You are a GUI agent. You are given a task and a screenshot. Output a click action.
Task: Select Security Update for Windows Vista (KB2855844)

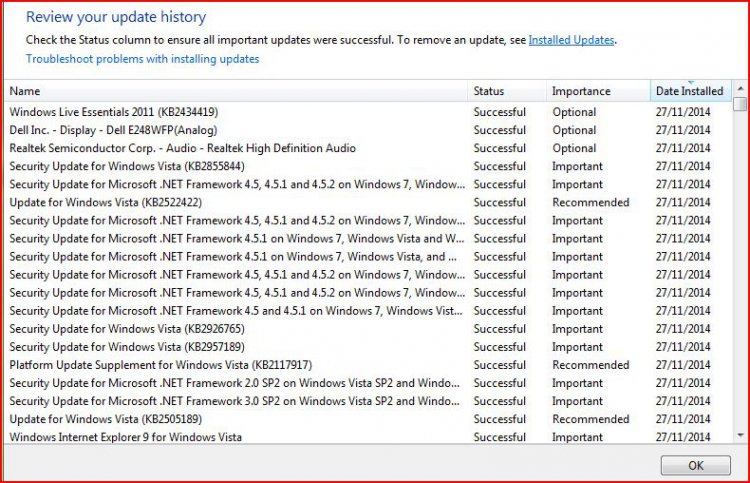(368, 166)
